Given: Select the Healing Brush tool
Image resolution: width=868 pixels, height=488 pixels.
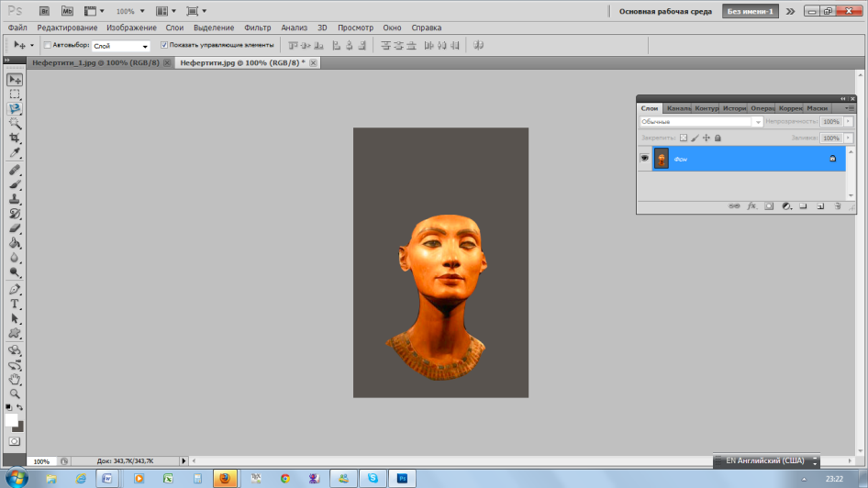Looking at the screenshot, I should tap(15, 171).
